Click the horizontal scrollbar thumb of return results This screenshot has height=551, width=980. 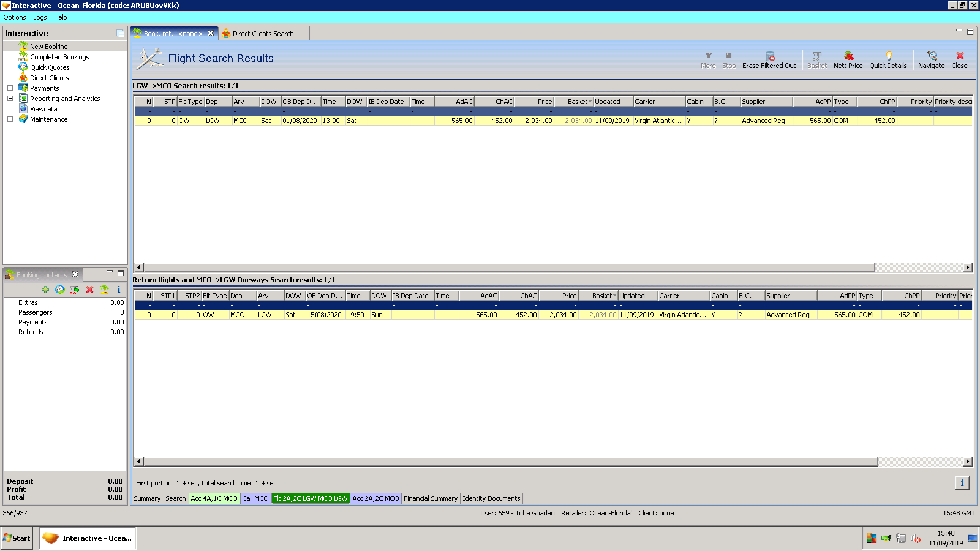511,462
